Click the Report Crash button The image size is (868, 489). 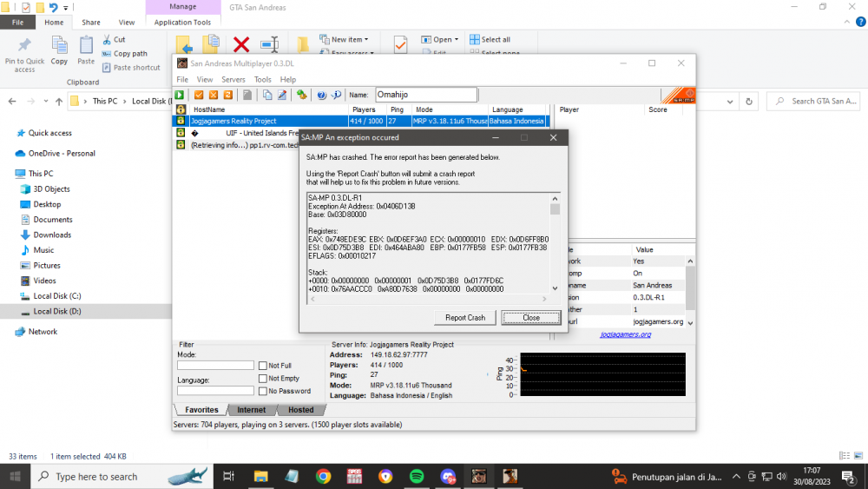point(465,318)
